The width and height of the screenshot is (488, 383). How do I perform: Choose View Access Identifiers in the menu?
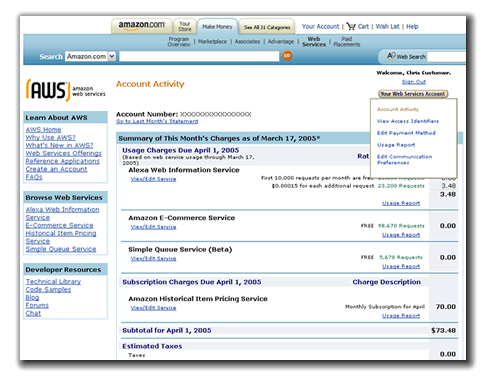click(x=408, y=121)
